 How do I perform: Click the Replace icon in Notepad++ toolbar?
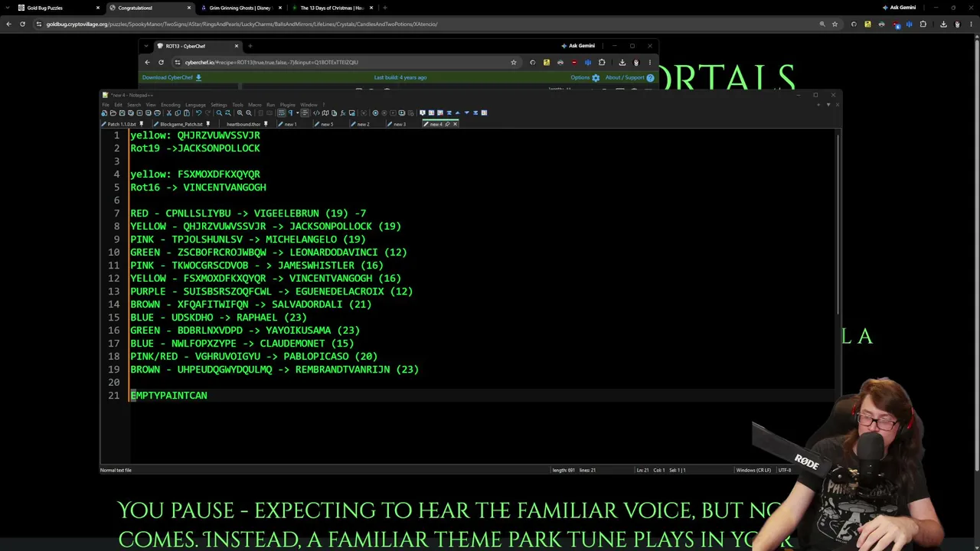point(227,112)
